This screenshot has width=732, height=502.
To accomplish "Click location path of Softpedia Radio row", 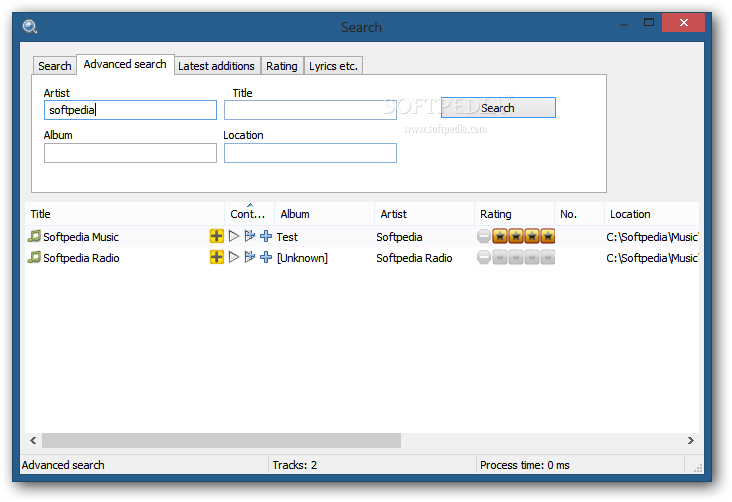I will [x=652, y=258].
